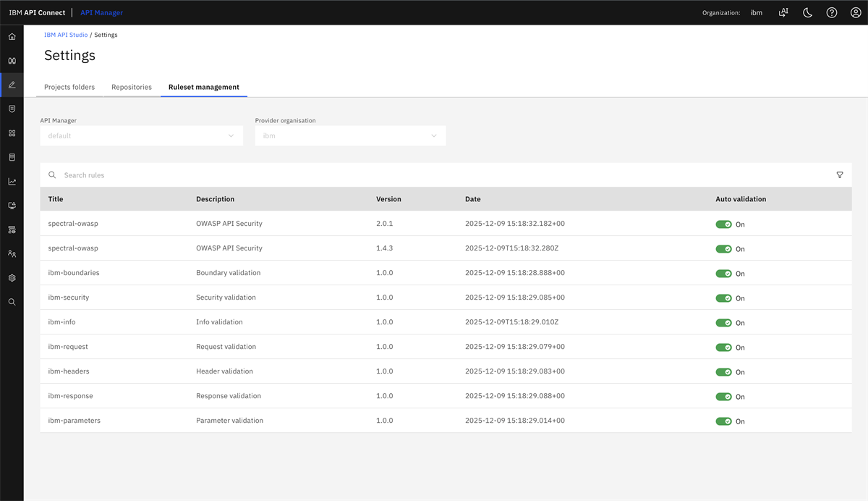Disable auto validation for ibm-response

pos(723,397)
